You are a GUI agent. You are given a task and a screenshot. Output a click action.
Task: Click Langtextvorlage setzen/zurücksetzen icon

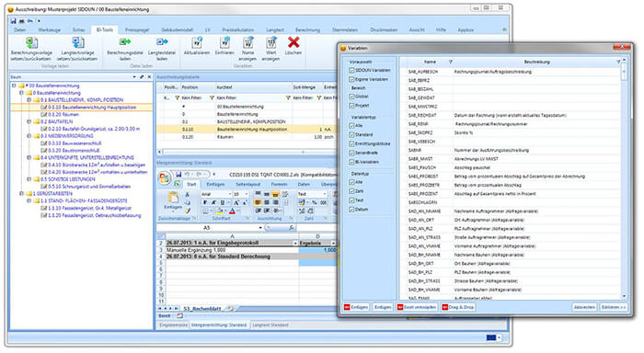[x=77, y=42]
